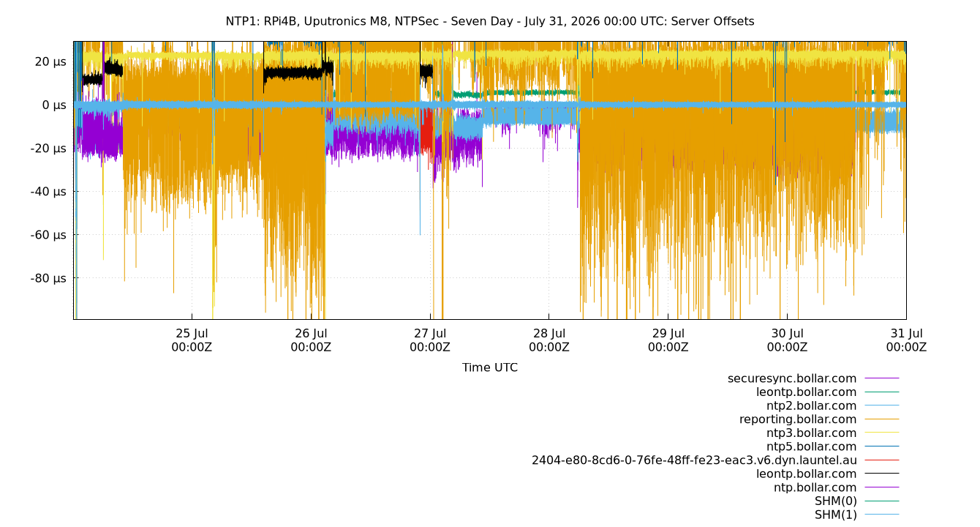Click the -80 µs y-axis label
Image resolution: width=980 pixels, height=527 pixels.
(48, 277)
